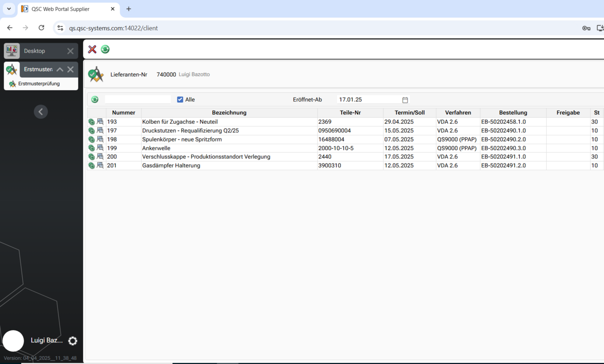Screen dimensions: 604x364
Task: Click document icon in row 193
Action: point(100,121)
